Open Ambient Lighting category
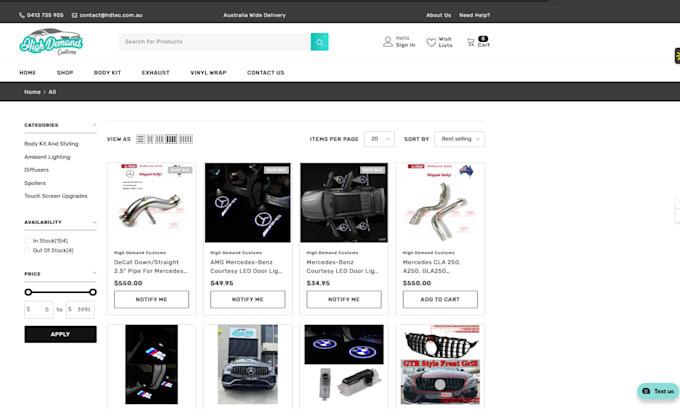Screen dimensions: 680x409 coord(47,157)
